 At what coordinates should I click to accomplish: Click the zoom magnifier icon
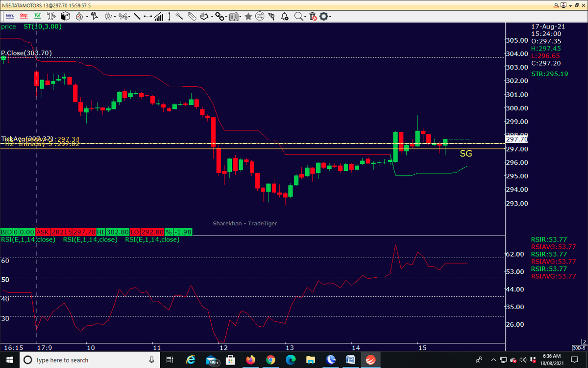pos(298,16)
